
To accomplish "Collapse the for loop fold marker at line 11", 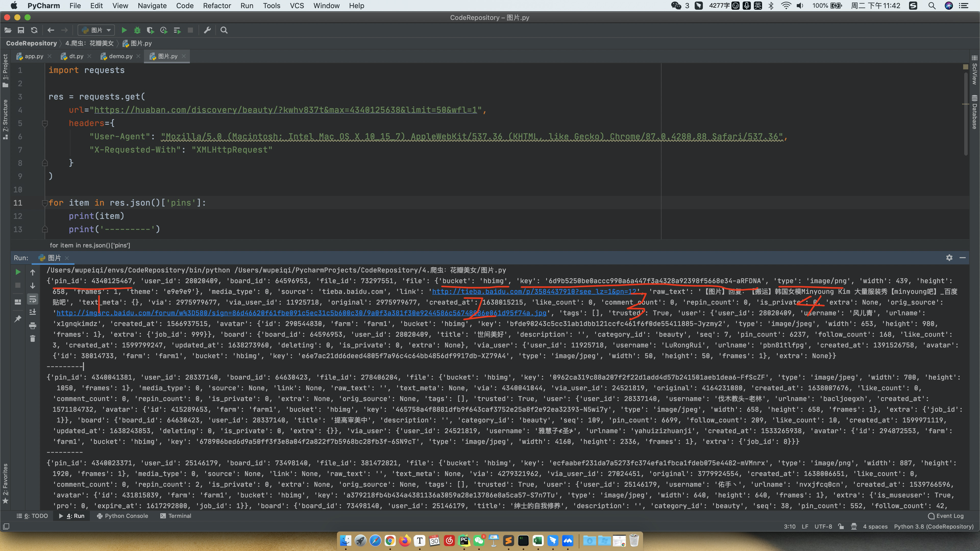I will pyautogui.click(x=45, y=203).
